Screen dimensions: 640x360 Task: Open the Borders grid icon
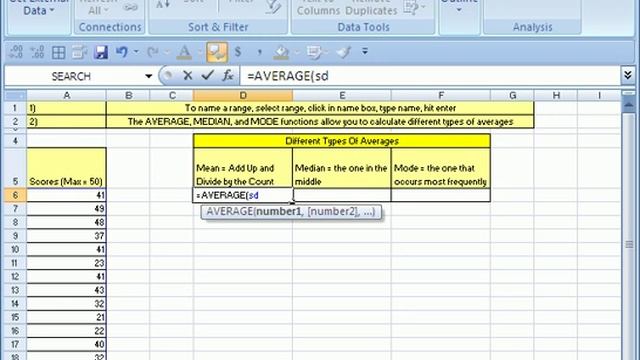click(58, 52)
